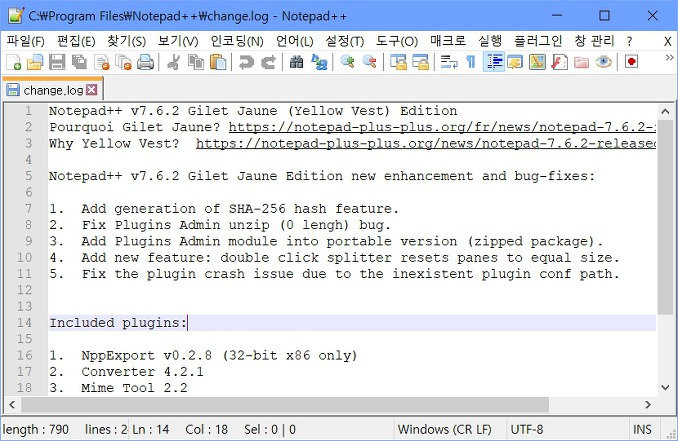678x441 pixels.
Task: Open the Replace dialog icon
Action: click(x=319, y=62)
